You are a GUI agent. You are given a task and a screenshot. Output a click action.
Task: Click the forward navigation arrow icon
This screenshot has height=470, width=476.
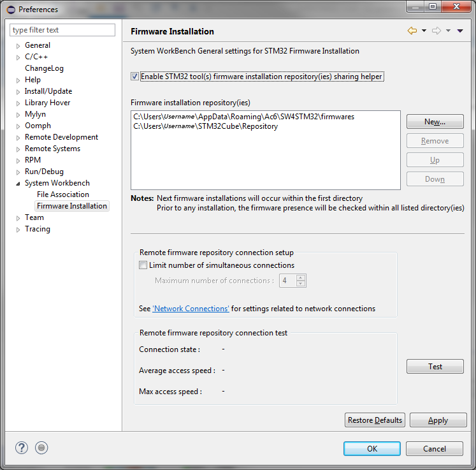point(436,31)
